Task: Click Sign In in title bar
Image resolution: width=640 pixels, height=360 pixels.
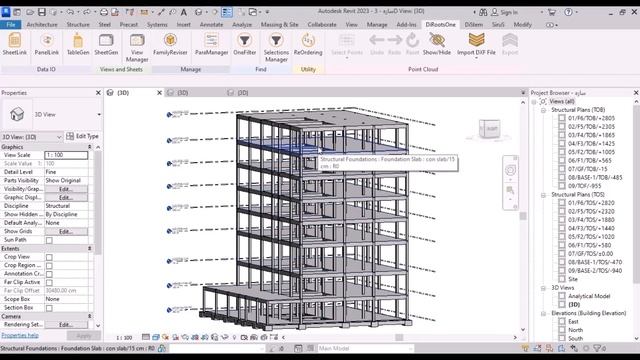Action: [505, 12]
